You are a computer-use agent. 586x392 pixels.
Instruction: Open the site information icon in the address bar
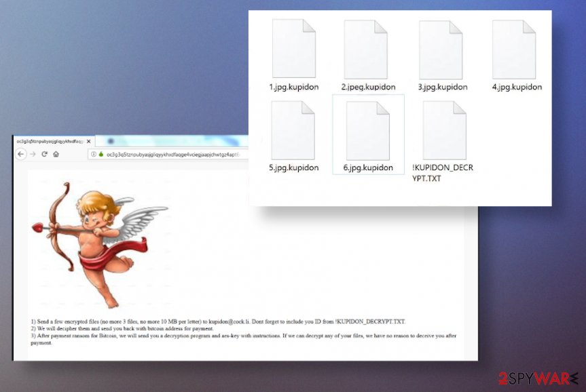click(94, 154)
